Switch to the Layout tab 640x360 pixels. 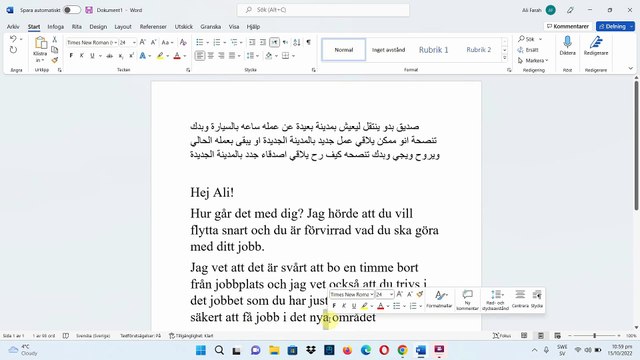coord(123,27)
